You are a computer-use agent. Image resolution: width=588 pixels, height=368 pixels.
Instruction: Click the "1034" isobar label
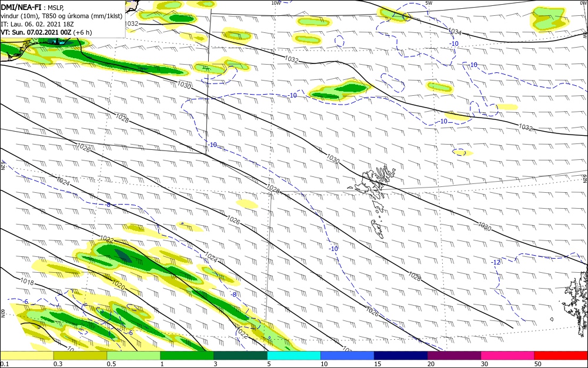point(455,32)
